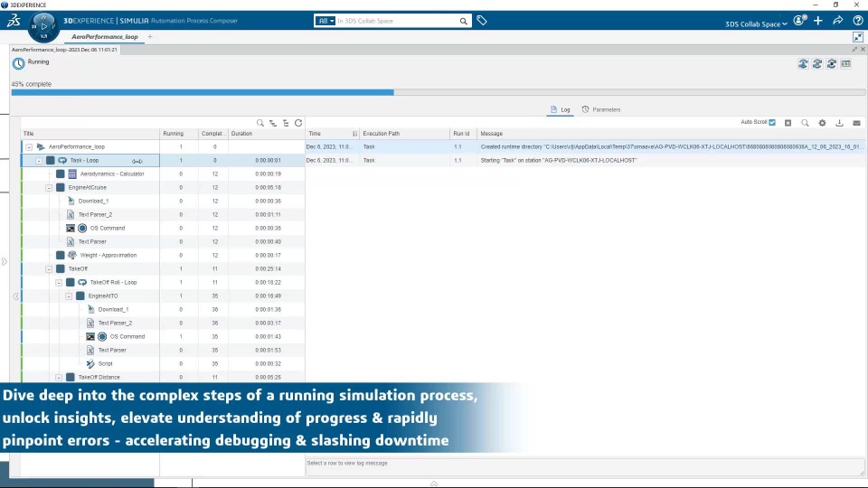Select the AeroPerformance_loop-2023 Dec 06 run tab
This screenshot has height=488, width=868.
pyautogui.click(x=65, y=49)
